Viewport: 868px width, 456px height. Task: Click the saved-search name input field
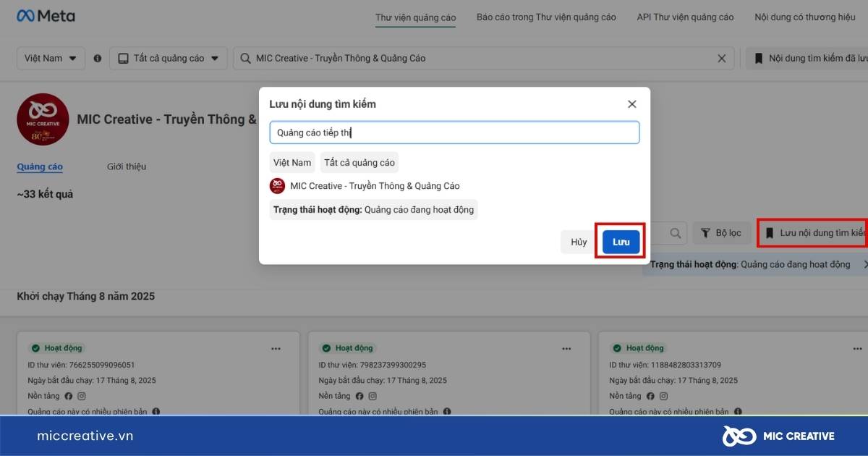pos(454,132)
